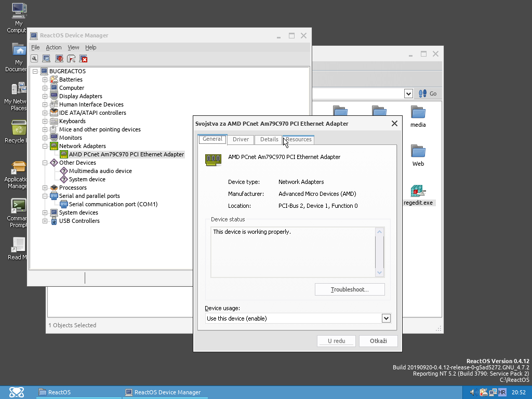Select the My Computer desktop icon
532x399 pixels.
(x=19, y=18)
